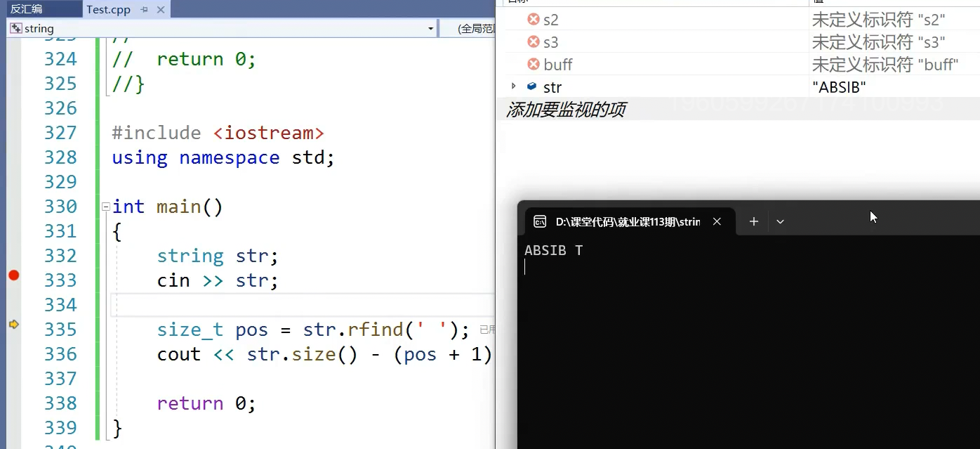Select the str watch name
Screen dimensions: 980x449
click(552, 87)
